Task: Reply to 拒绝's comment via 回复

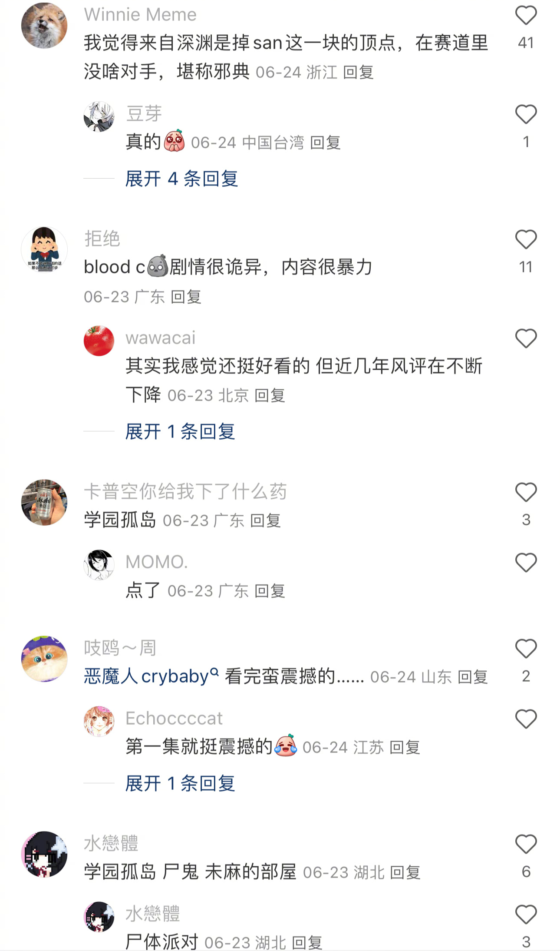Action: click(186, 297)
